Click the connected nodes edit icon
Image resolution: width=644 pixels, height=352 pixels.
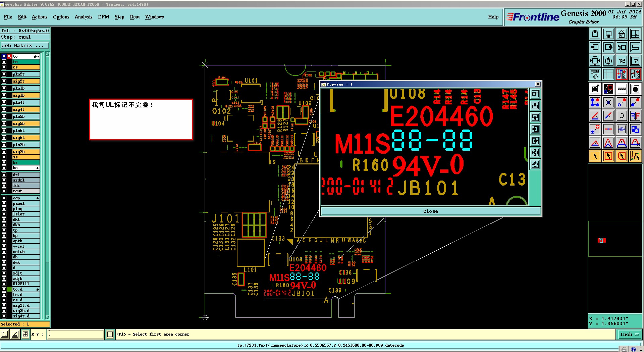click(595, 102)
